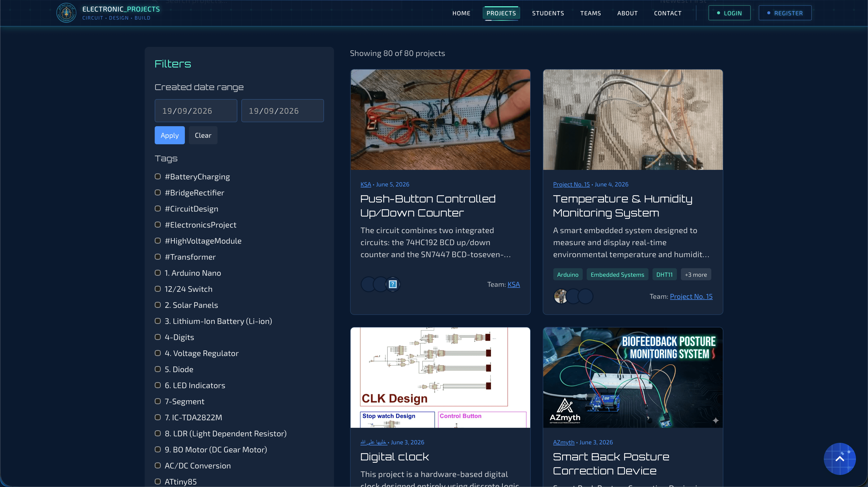Toggle the 4-Digits tag checkbox
The width and height of the screenshot is (868, 487).
coord(157,337)
